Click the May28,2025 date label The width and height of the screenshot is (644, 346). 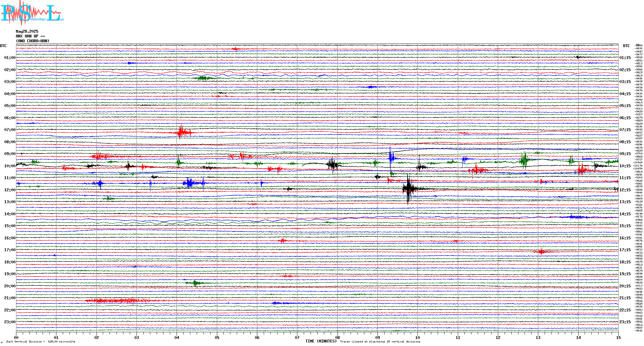(27, 31)
